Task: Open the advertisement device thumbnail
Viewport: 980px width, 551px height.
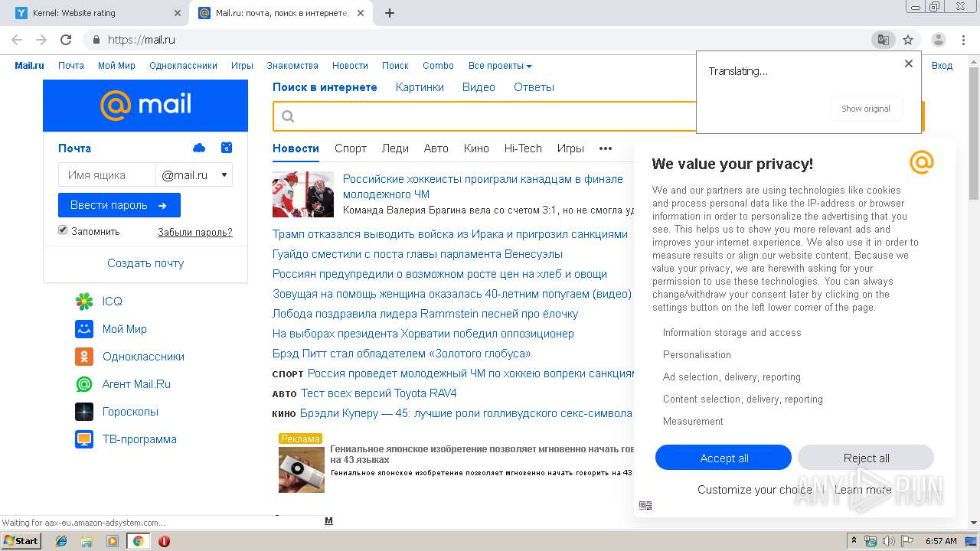Action: point(302,469)
